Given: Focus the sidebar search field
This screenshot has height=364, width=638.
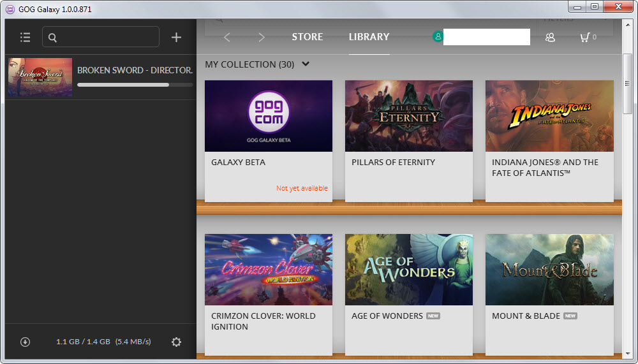Looking at the screenshot, I should [x=101, y=36].
